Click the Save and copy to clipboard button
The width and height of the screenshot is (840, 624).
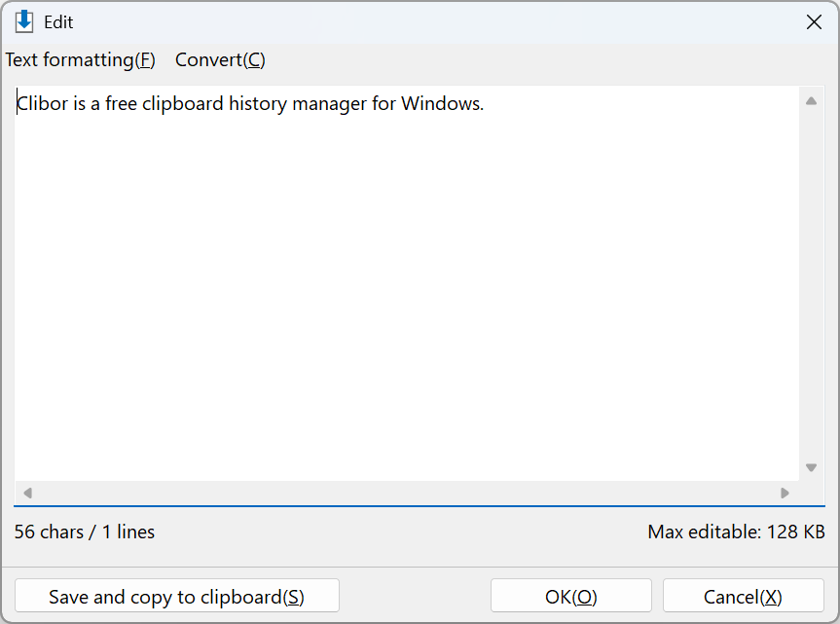[x=177, y=596]
